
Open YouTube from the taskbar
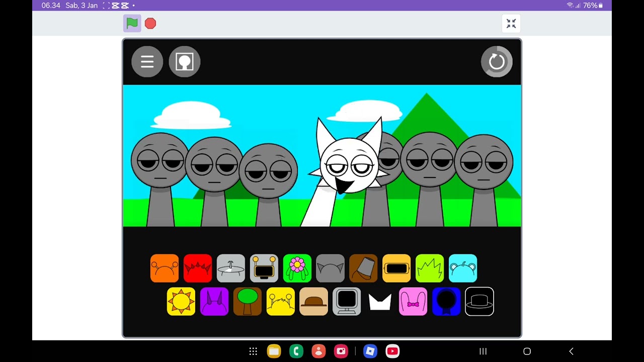(x=392, y=351)
